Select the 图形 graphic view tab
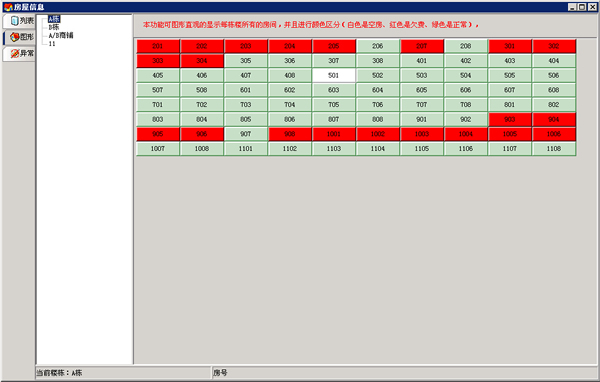Viewport: 600px width, 382px height. (x=19, y=37)
